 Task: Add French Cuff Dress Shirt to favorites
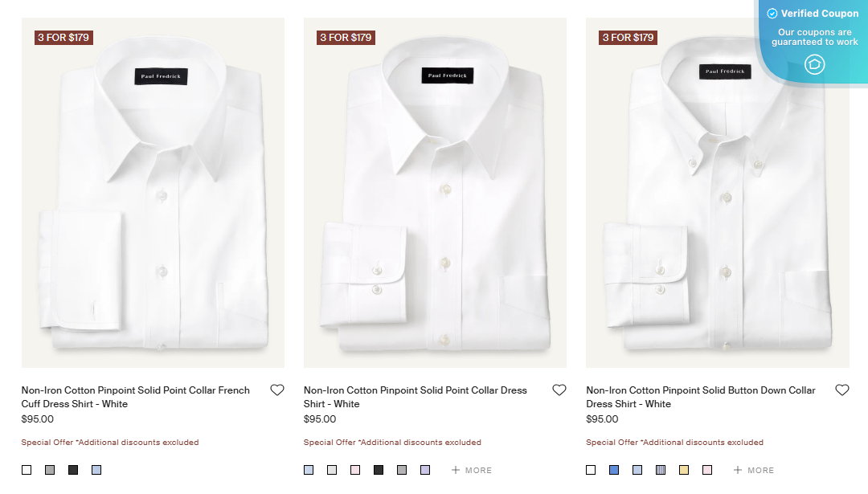coord(276,390)
